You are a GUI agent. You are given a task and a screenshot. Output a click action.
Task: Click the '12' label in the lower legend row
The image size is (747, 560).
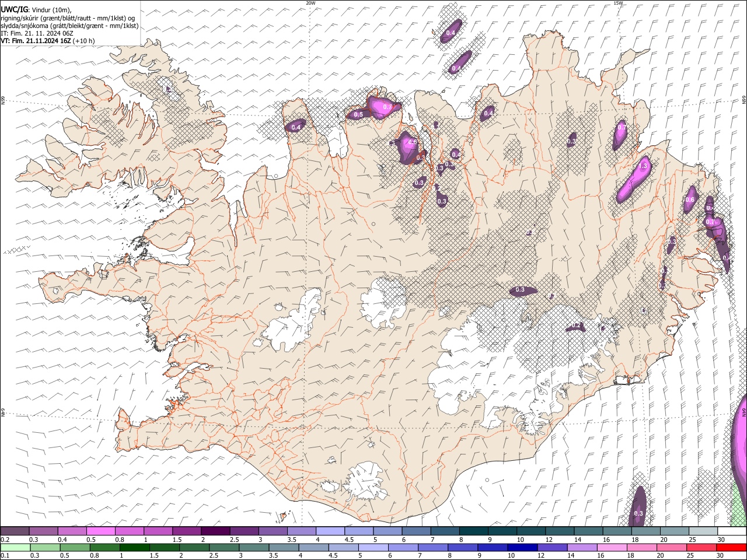click(x=541, y=556)
